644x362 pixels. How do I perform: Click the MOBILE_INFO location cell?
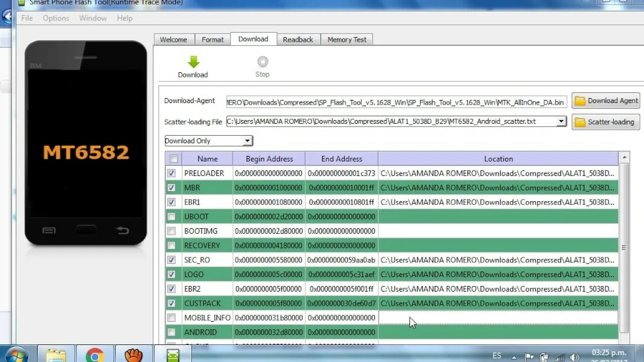[x=498, y=318]
